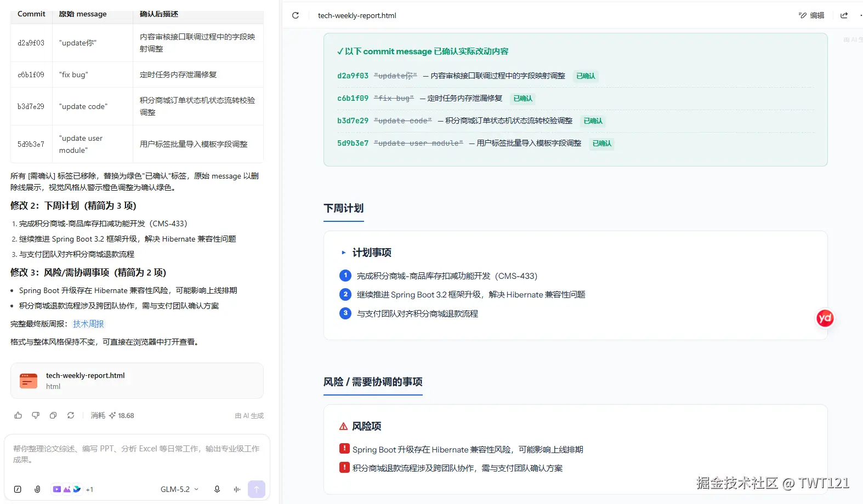
Task: Click the 编辑 edit button
Action: point(811,15)
